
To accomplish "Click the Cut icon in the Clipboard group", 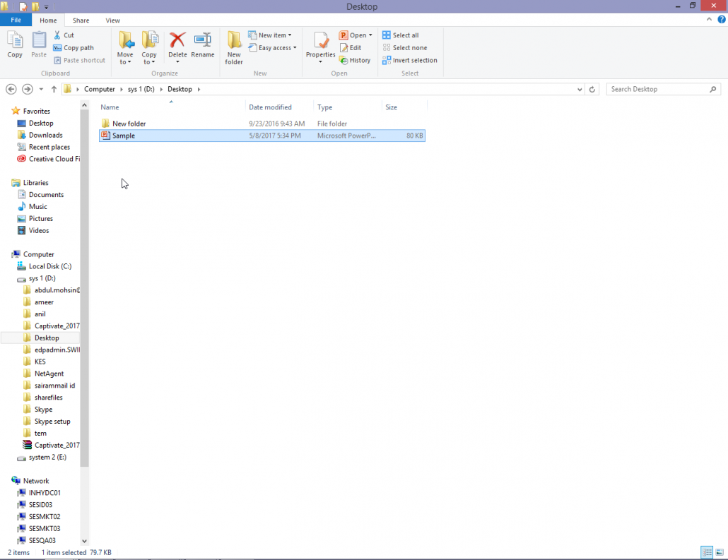I will click(64, 35).
